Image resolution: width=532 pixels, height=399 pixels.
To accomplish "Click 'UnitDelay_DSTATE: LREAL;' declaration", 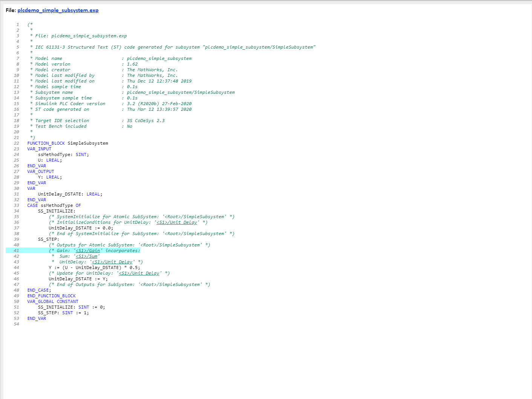I will (x=70, y=194).
